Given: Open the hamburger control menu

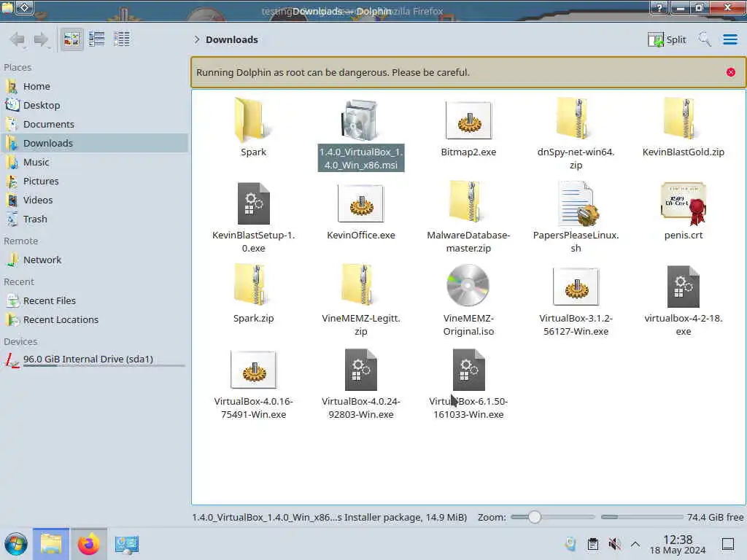Looking at the screenshot, I should (x=729, y=39).
